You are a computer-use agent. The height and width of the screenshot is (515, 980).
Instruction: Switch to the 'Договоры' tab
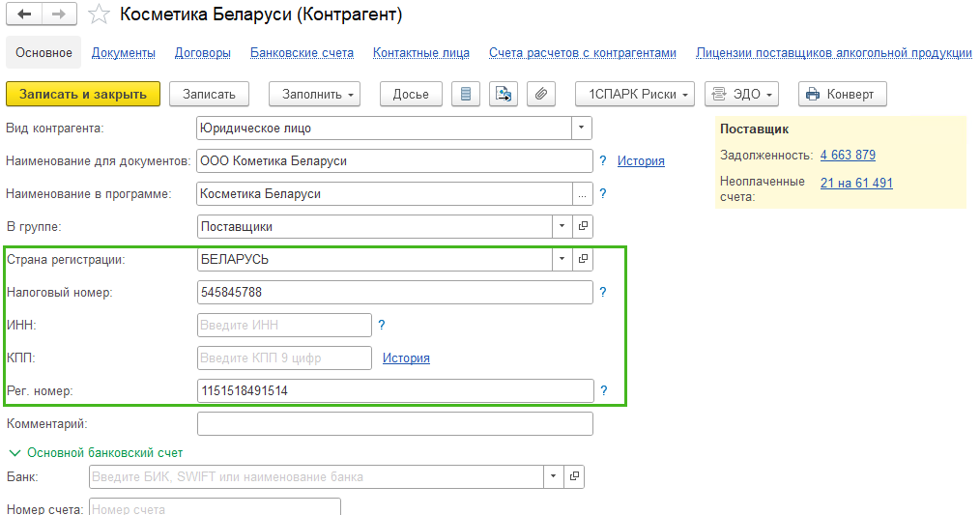point(203,53)
